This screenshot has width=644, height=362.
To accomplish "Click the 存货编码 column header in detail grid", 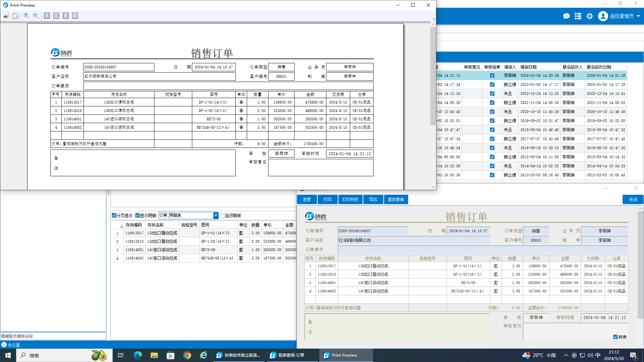I will pos(134,225).
